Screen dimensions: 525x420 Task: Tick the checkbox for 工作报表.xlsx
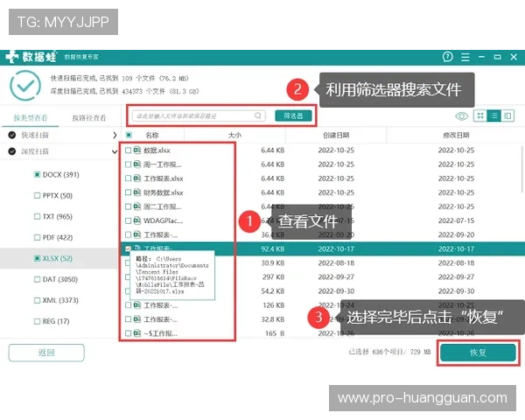(x=128, y=178)
